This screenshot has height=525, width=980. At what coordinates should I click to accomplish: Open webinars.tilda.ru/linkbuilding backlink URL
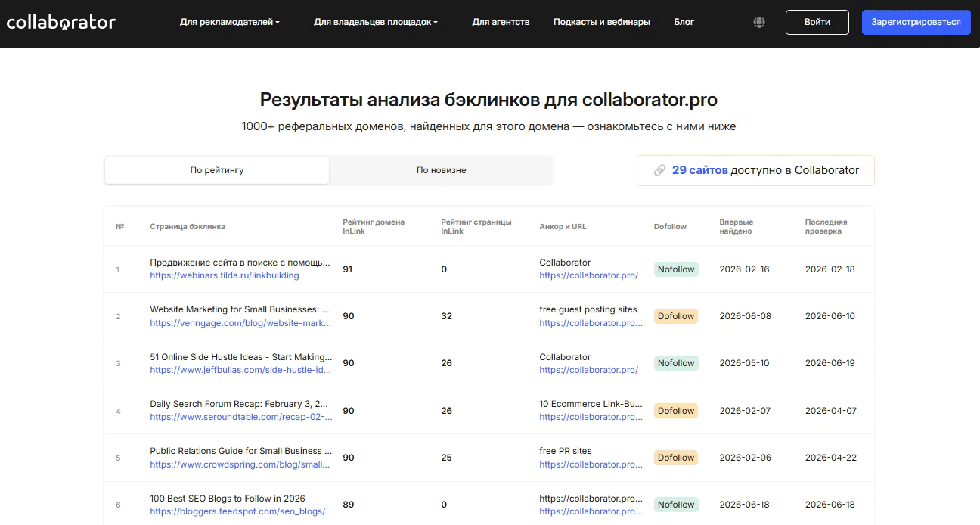pos(225,275)
